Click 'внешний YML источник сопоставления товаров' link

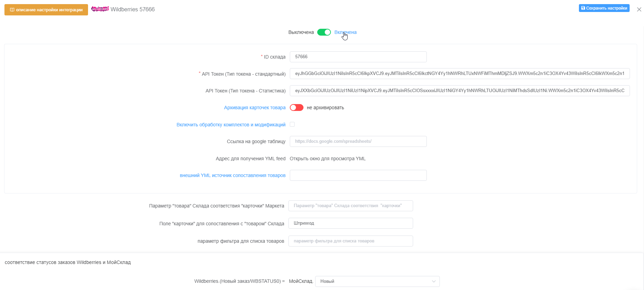[233, 175]
